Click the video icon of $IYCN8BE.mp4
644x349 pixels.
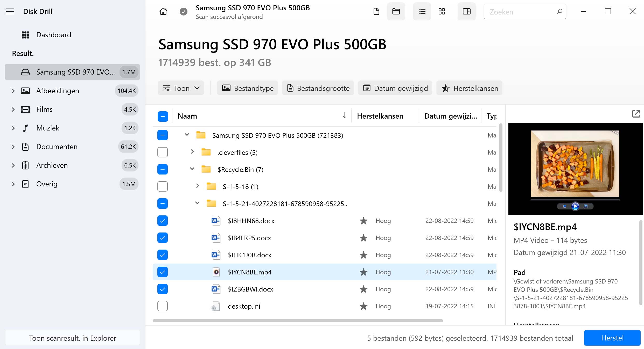216,272
